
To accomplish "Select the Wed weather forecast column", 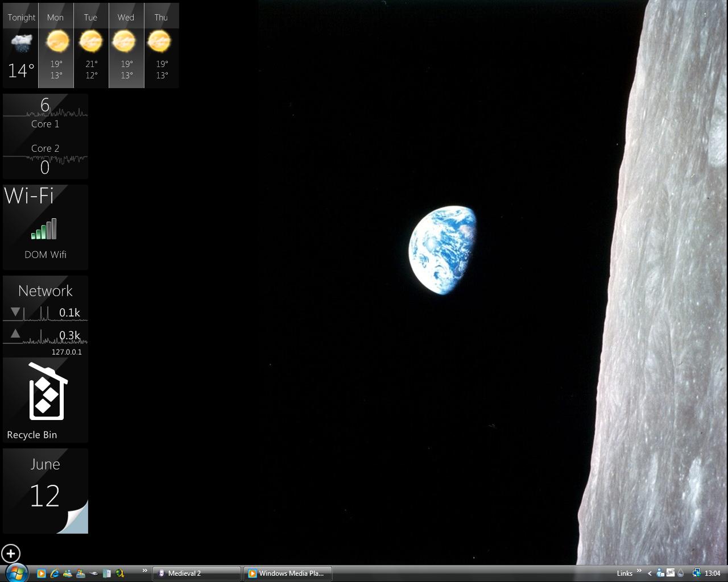I will click(126, 45).
